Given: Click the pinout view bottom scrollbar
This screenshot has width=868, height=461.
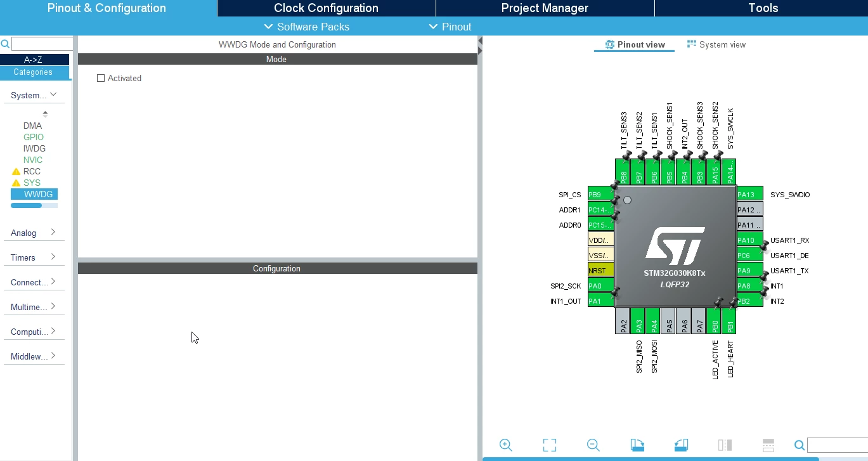Looking at the screenshot, I should tap(651, 459).
